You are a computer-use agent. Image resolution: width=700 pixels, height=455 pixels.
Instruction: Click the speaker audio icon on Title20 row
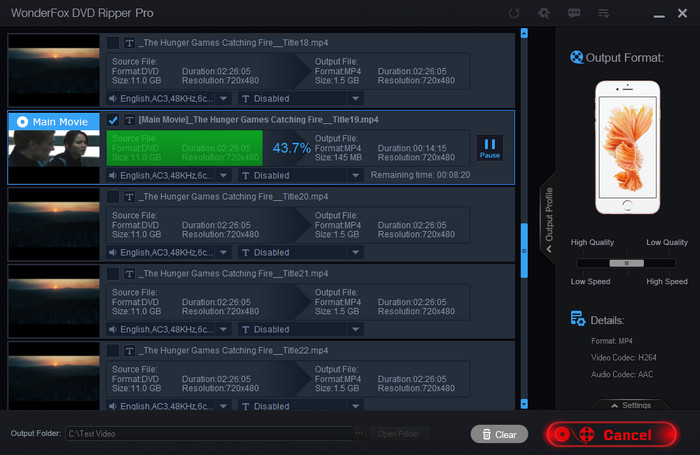(113, 253)
